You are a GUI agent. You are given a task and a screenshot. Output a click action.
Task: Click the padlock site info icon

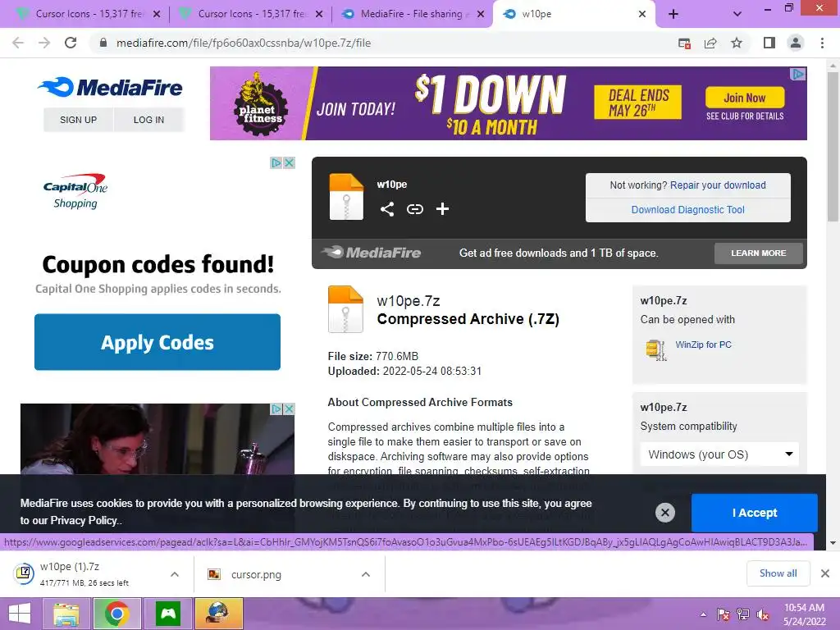click(x=103, y=43)
